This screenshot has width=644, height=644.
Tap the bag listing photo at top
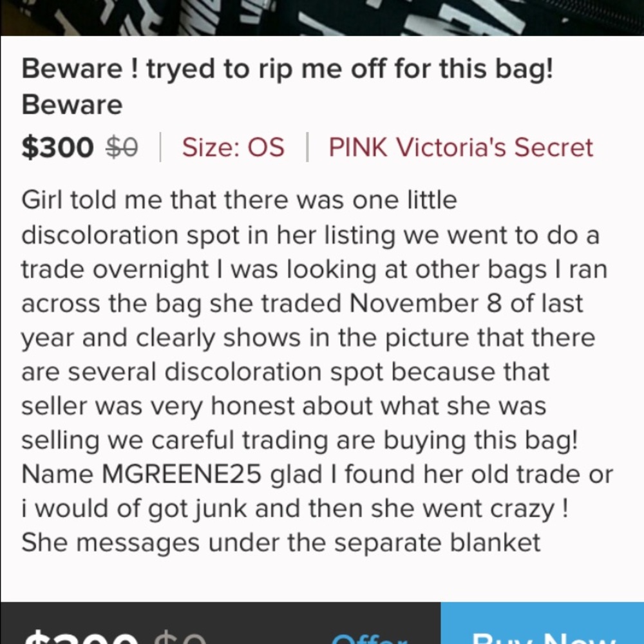click(x=322, y=17)
